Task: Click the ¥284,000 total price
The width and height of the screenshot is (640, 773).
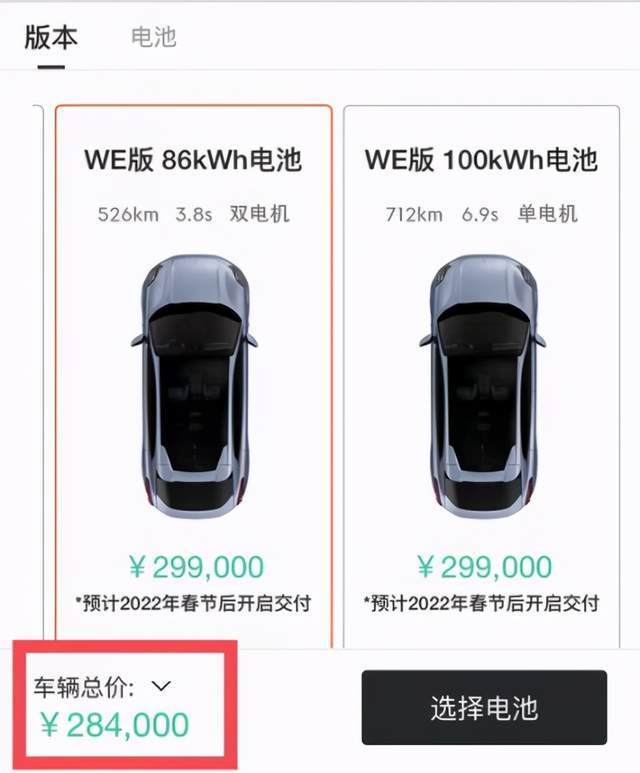Action: pyautogui.click(x=114, y=725)
